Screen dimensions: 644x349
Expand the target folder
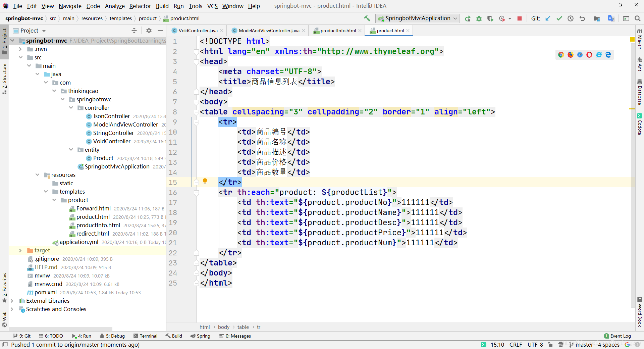click(x=20, y=250)
